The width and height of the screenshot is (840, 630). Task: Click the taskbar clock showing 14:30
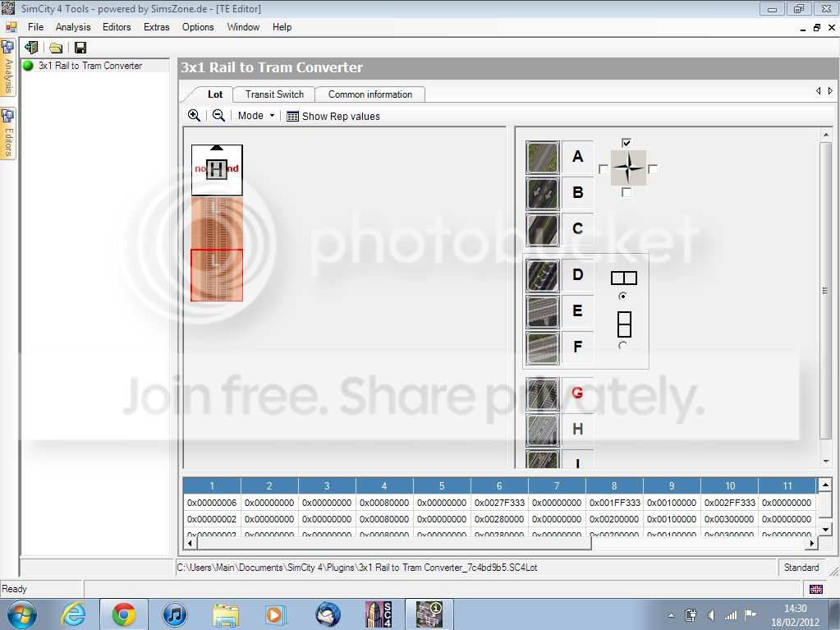click(x=795, y=609)
